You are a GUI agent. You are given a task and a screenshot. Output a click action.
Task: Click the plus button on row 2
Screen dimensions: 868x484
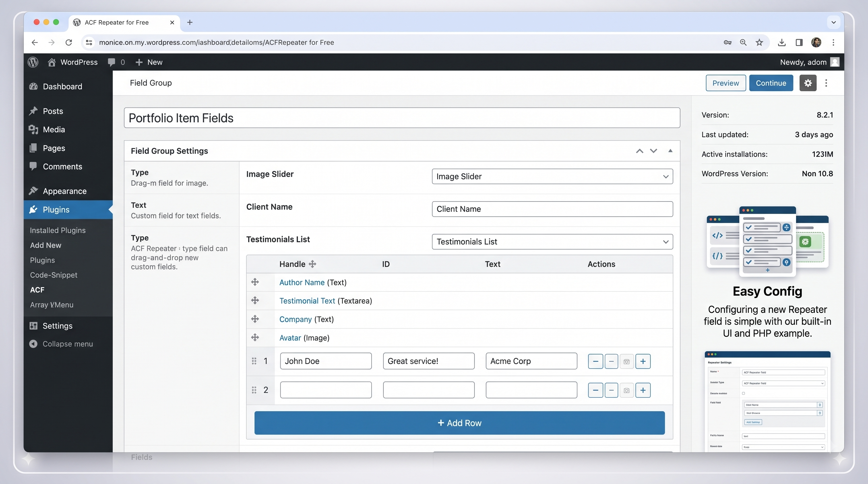tap(643, 390)
